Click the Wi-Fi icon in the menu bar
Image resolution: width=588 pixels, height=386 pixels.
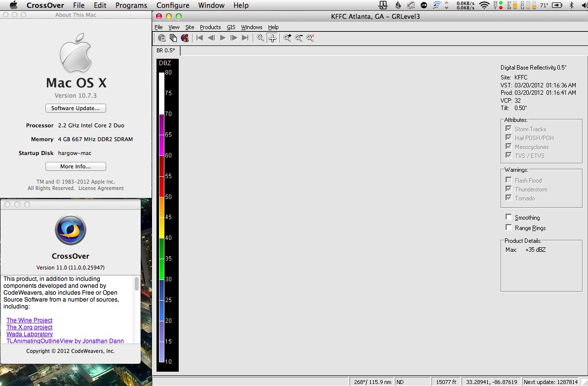point(484,5)
